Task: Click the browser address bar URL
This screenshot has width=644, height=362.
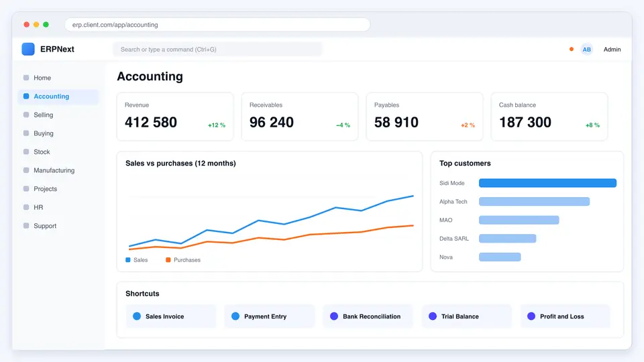Action: tap(217, 25)
